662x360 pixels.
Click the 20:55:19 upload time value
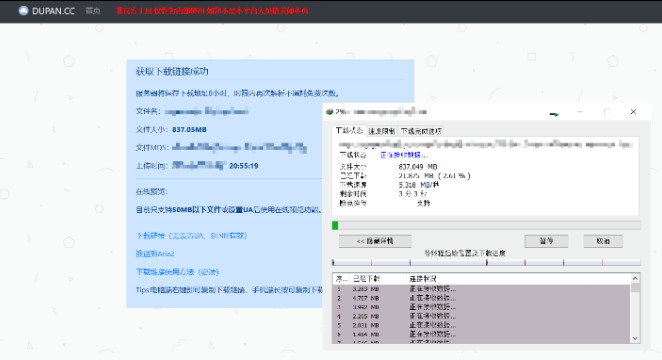[244, 166]
